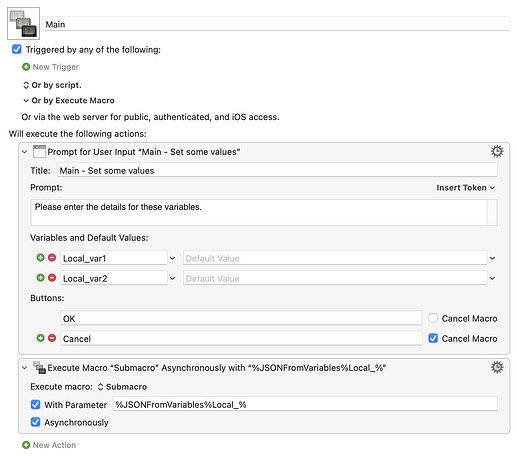Toggle the With Parameter checkbox

35,404
